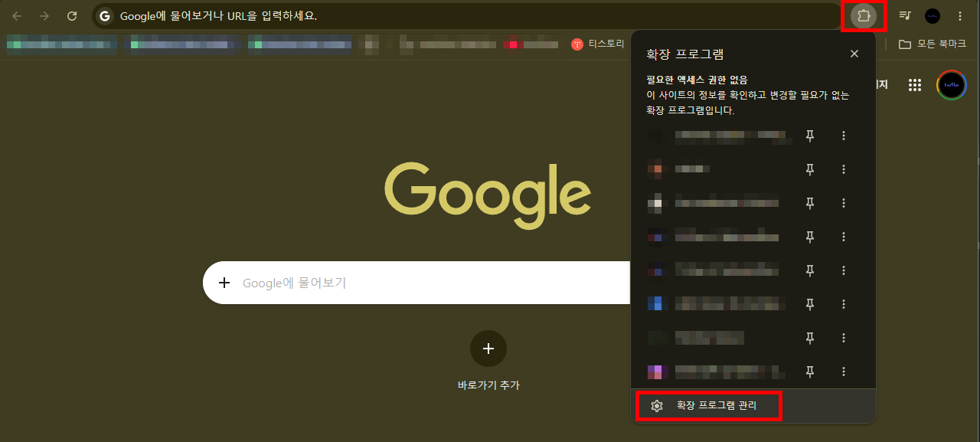The width and height of the screenshot is (980, 442).
Task: Go back with the browser back arrow
Action: point(17,16)
